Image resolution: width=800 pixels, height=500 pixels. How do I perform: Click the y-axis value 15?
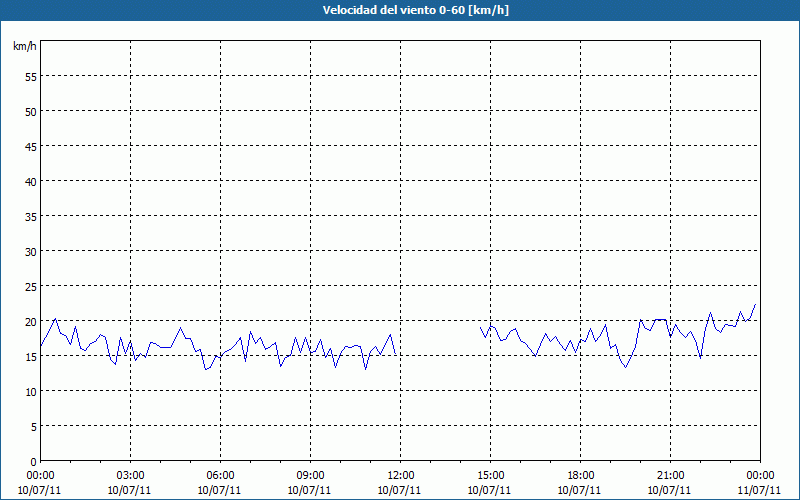pos(31,357)
